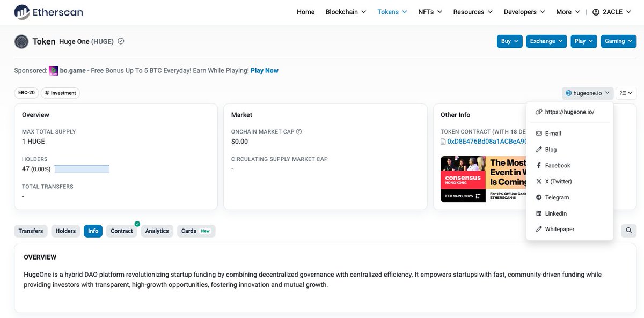Click the Onchain Market Cap help icon
Screen dimensions: 644x318
[x=299, y=131]
